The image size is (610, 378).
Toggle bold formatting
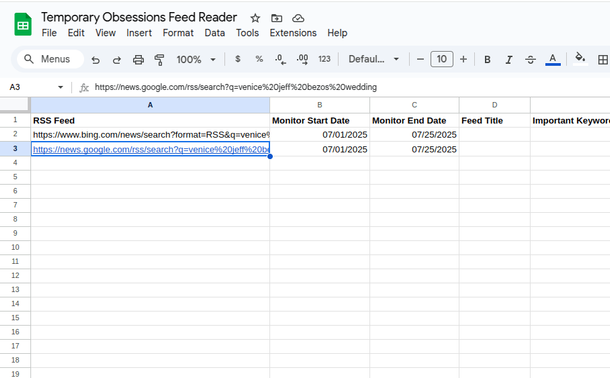(487, 60)
